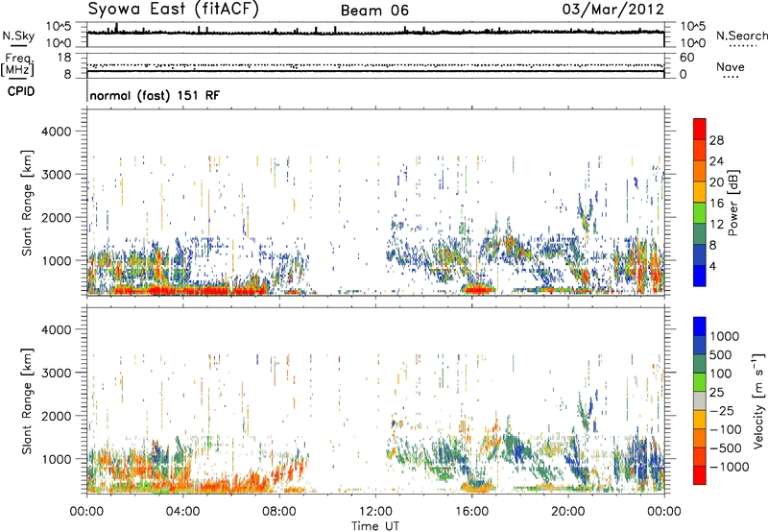Click the velocity panel 'Slant Range [km]' label
Viewport: 768px width, 532px height.
coord(27,400)
